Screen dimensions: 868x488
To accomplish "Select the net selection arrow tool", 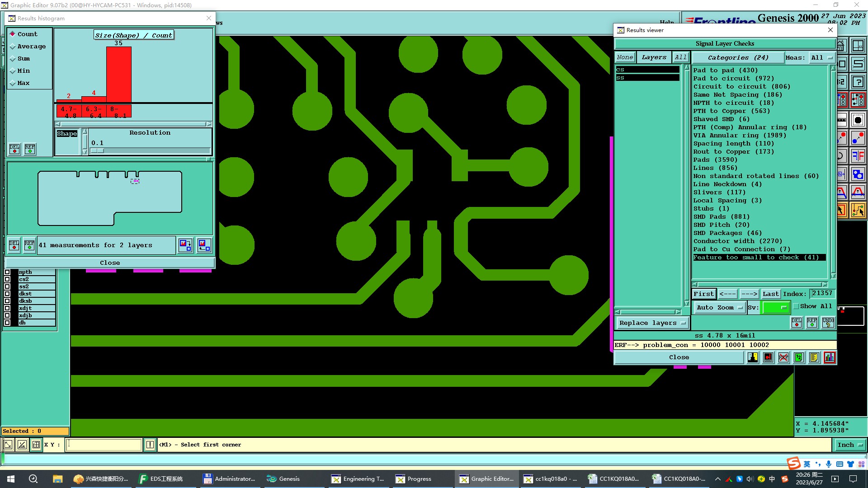I will (858, 210).
